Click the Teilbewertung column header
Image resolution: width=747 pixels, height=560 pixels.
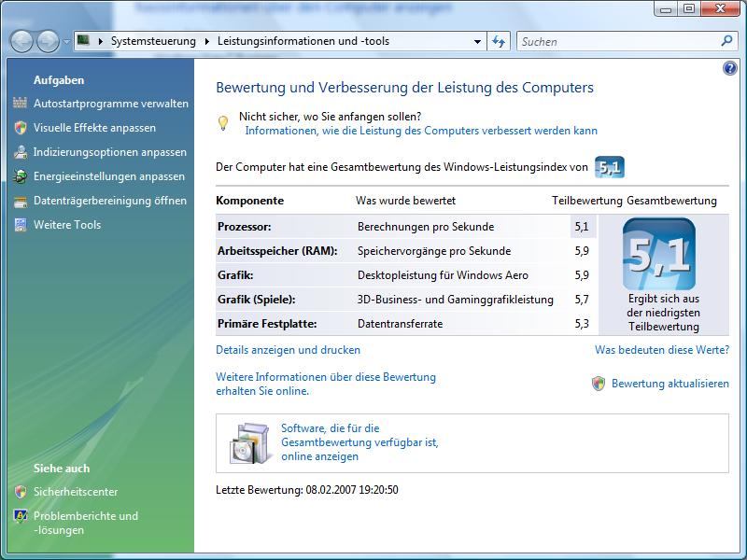point(587,201)
